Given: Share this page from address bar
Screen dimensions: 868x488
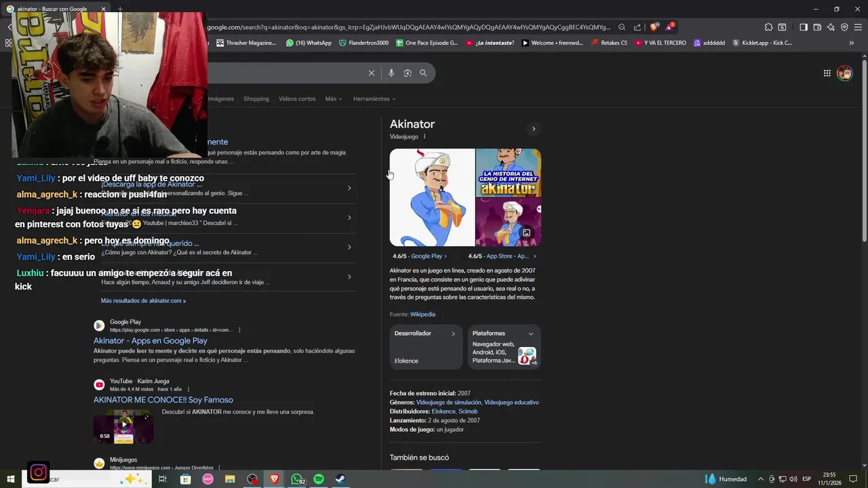Looking at the screenshot, I should [637, 27].
